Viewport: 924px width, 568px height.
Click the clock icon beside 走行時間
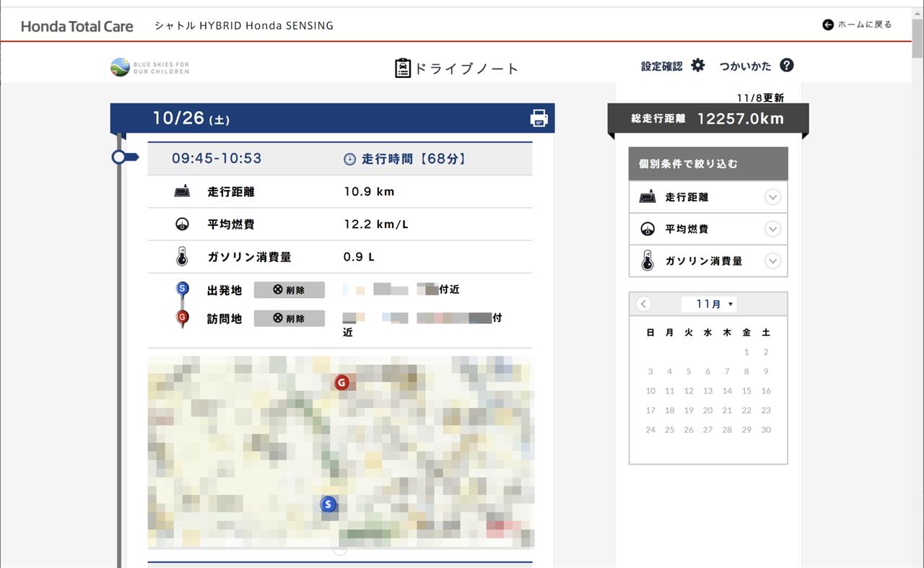349,159
